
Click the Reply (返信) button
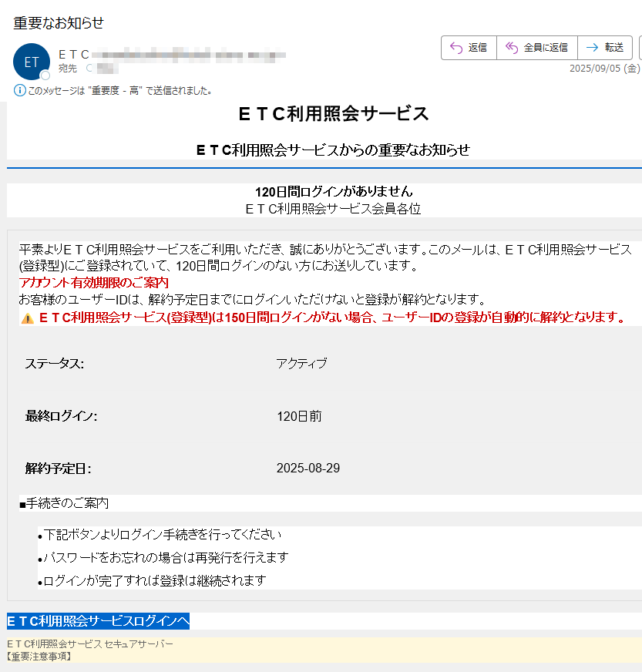coord(469,48)
